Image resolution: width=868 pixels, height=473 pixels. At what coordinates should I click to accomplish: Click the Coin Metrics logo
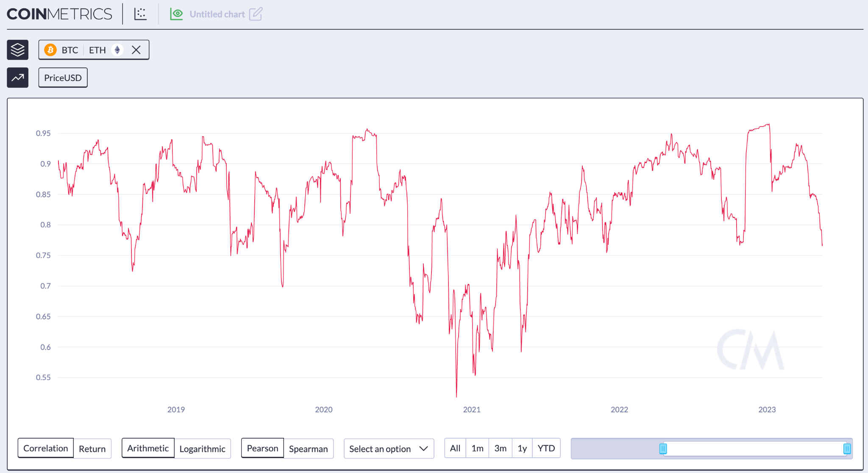click(x=59, y=14)
